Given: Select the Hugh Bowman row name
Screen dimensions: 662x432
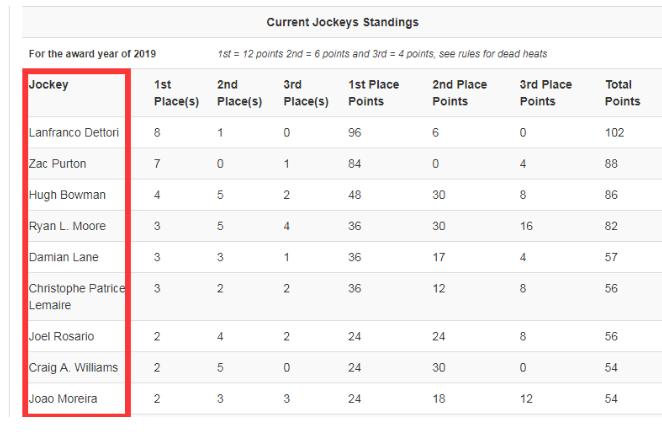Looking at the screenshot, I should point(67,194).
